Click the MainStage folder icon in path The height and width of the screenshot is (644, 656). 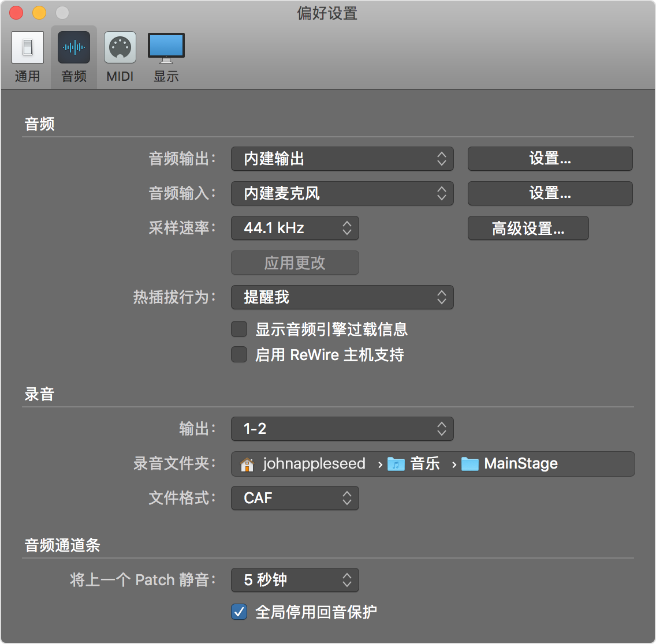click(470, 464)
